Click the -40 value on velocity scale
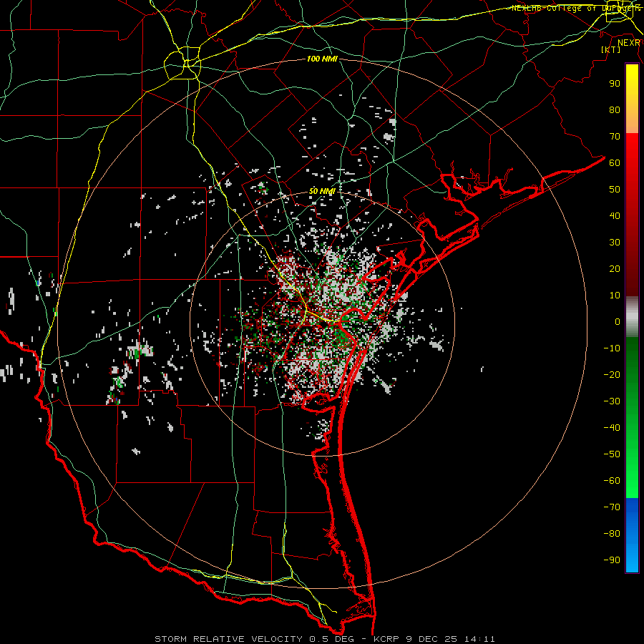The width and height of the screenshot is (644, 644). point(612,428)
